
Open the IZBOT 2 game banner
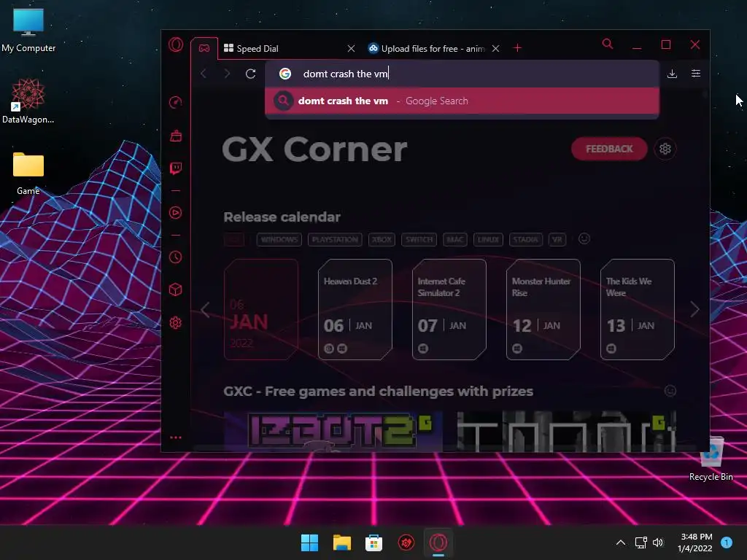(333, 432)
